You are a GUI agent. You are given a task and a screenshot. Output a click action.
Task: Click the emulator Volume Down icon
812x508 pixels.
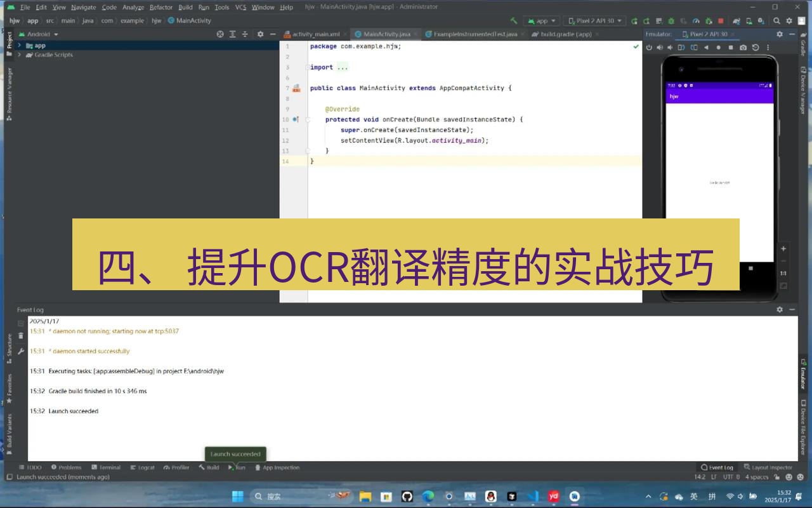click(x=670, y=48)
